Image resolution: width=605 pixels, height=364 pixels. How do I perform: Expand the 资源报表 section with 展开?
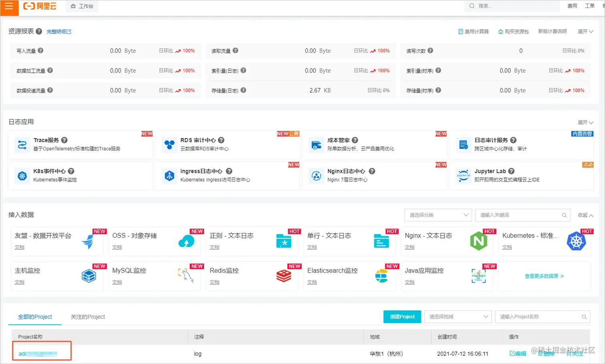coord(585,32)
